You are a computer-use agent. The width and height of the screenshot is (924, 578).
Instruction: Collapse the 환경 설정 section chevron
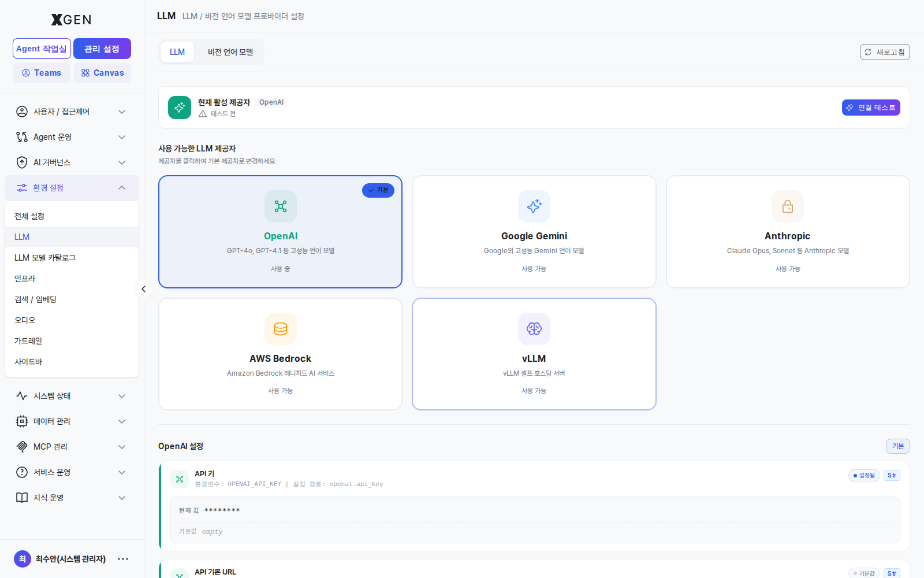pyautogui.click(x=122, y=188)
